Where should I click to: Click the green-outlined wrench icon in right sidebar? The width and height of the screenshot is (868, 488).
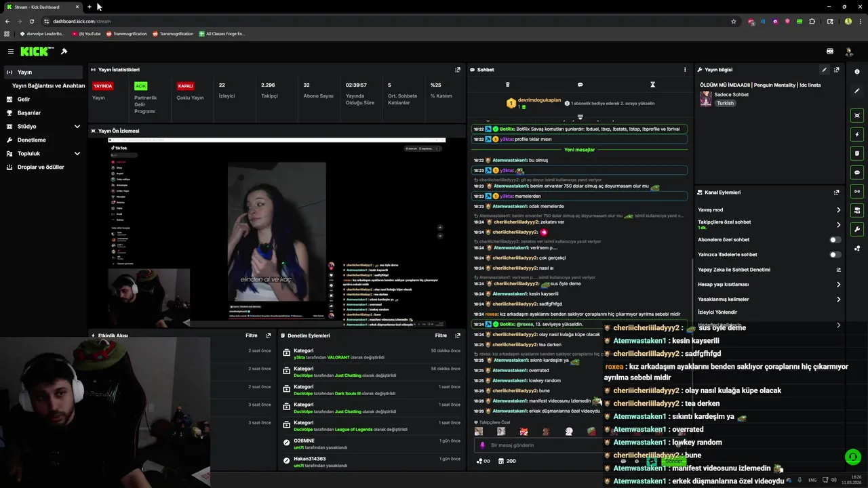pos(857,229)
